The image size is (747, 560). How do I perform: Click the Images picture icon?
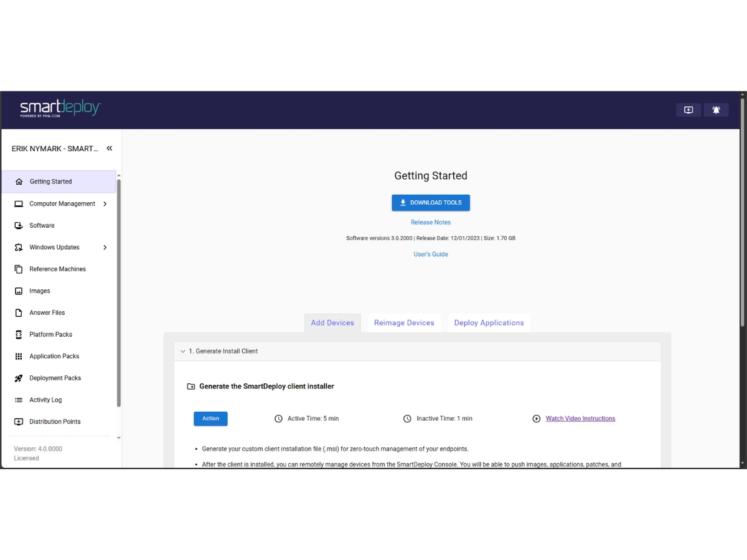click(x=19, y=291)
